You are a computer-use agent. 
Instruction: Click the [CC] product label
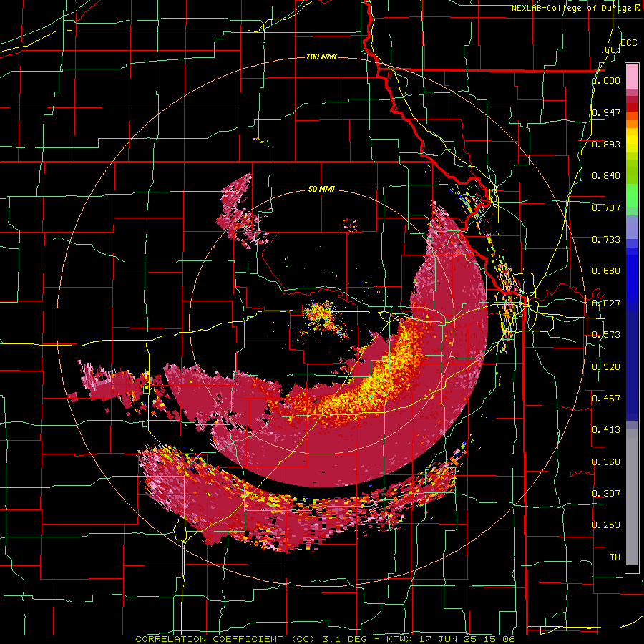[x=610, y=49]
